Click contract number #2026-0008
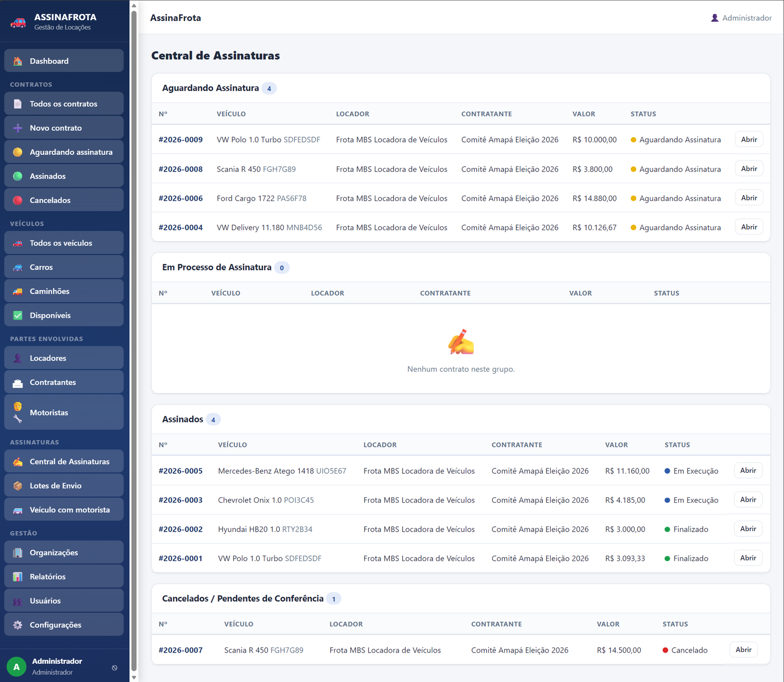This screenshot has width=784, height=682. tap(181, 169)
